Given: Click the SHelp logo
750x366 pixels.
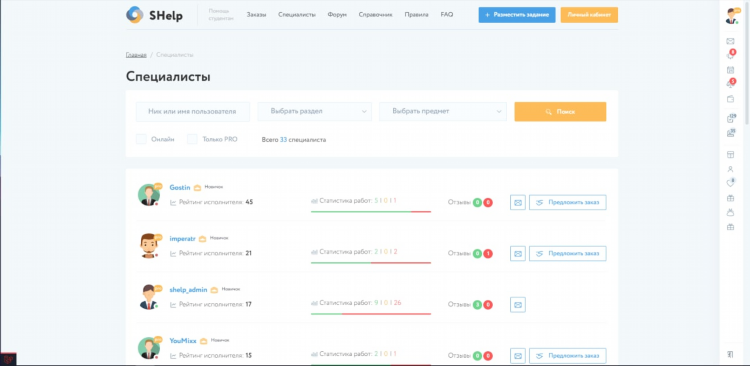Looking at the screenshot, I should pyautogui.click(x=154, y=15).
